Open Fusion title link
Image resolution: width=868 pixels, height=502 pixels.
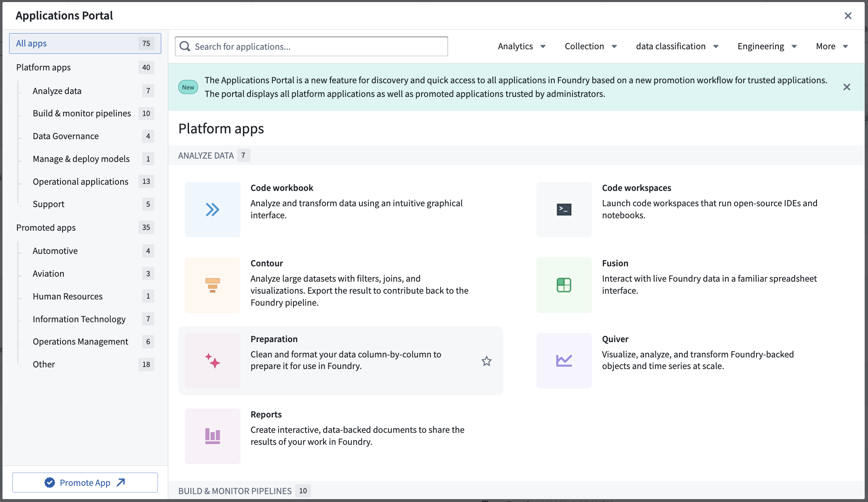pyautogui.click(x=615, y=263)
